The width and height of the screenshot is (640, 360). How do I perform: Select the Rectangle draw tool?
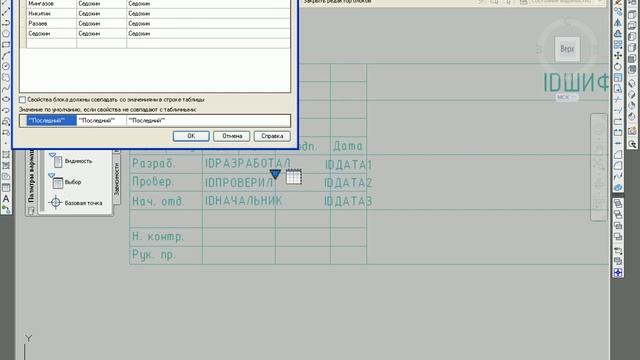6,44
